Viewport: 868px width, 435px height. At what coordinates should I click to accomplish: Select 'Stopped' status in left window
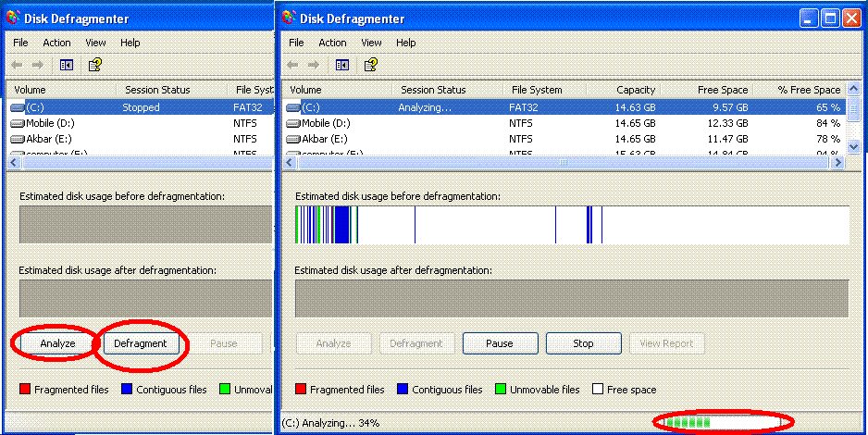[x=141, y=107]
